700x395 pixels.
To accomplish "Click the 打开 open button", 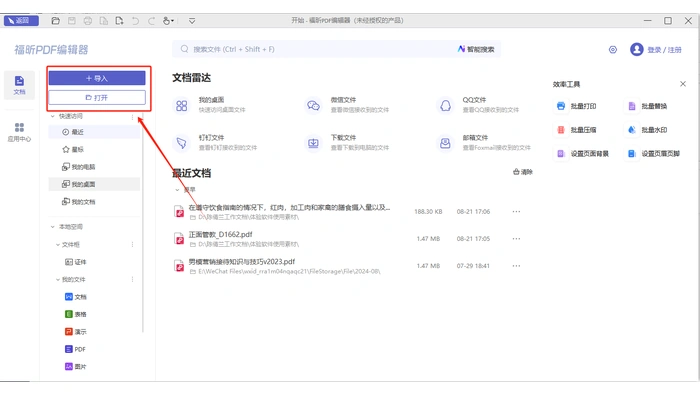I will click(97, 97).
